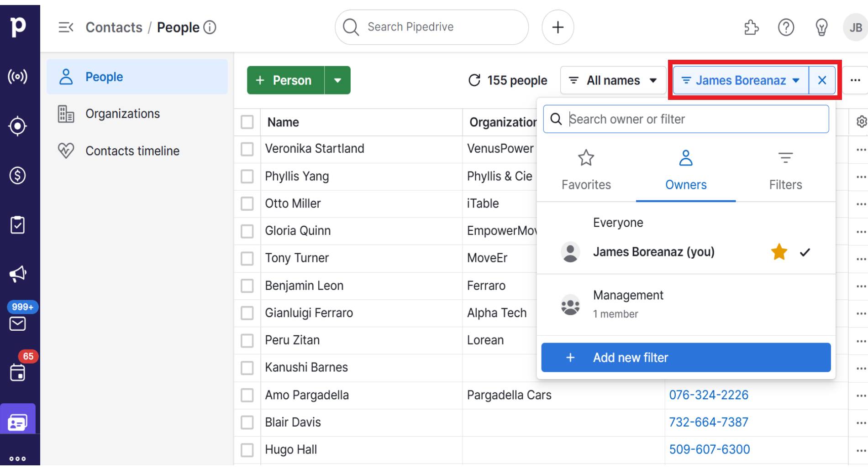
Task: Open the Deals section from the sidebar
Action: click(17, 175)
